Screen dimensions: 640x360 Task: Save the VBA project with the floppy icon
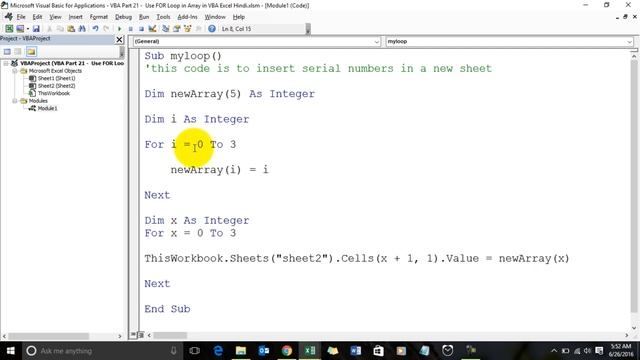[36, 29]
